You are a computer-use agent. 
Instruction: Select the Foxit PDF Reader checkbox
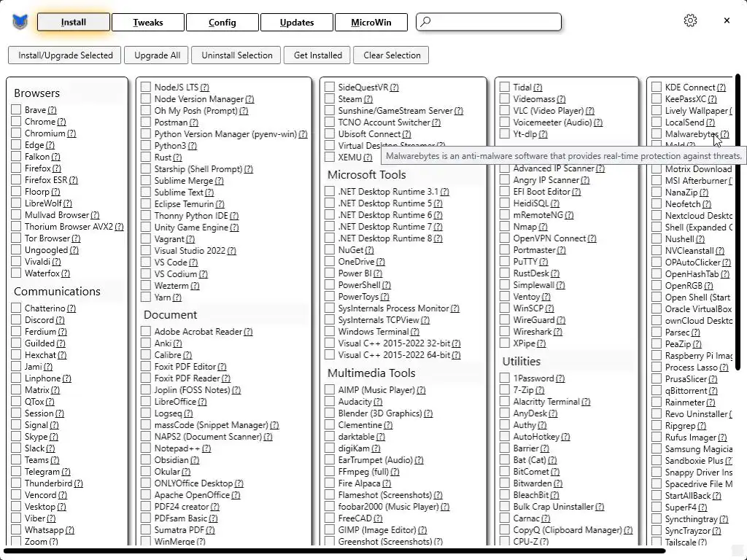pyautogui.click(x=146, y=378)
